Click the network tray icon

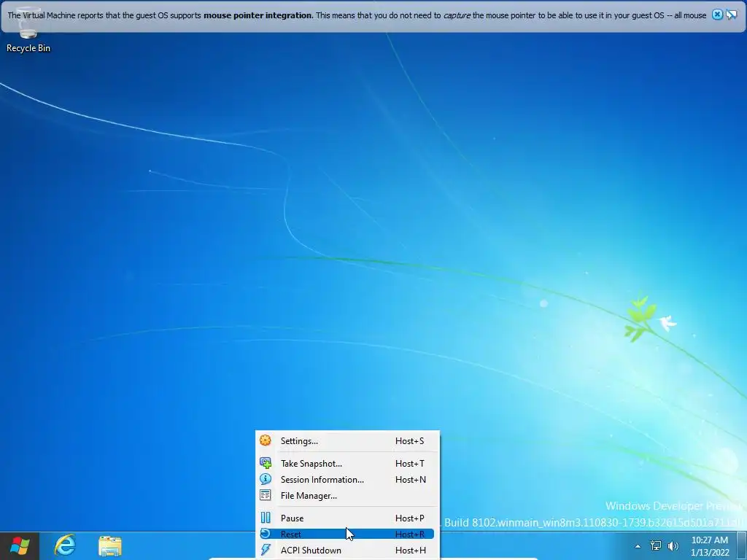point(656,546)
